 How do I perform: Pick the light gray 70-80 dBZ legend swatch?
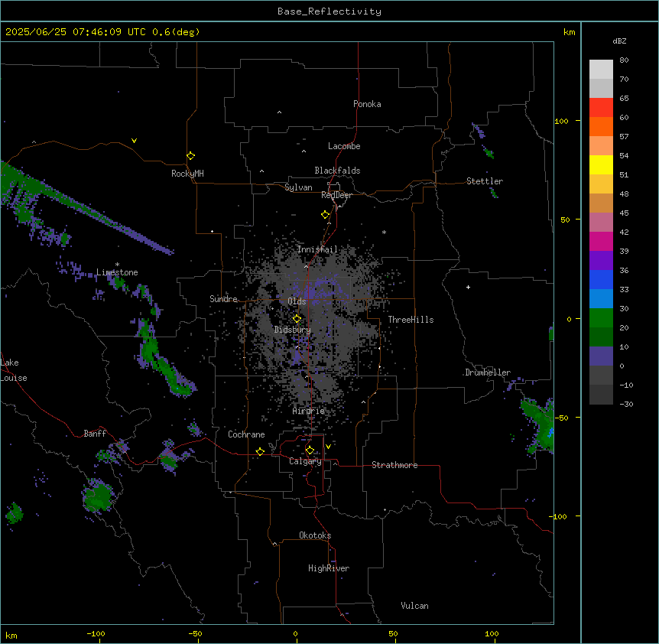tap(601, 69)
